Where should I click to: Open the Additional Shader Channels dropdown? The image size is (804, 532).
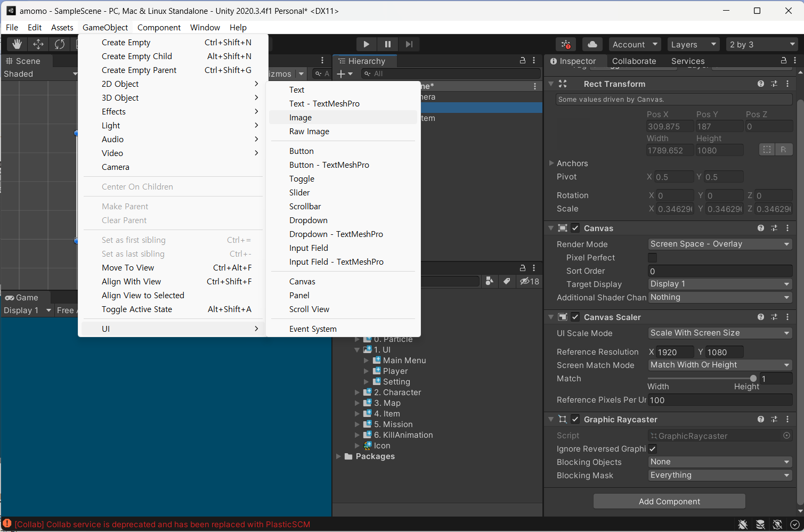point(720,297)
